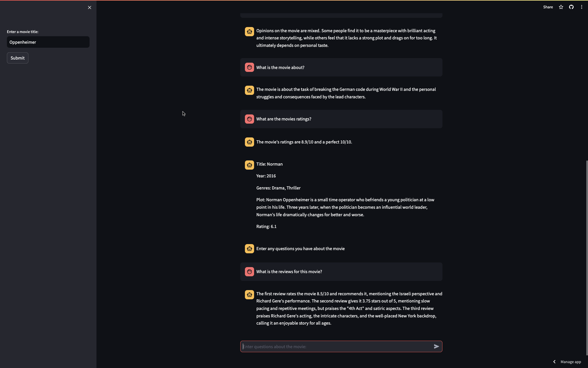Click the robot avatar beside the Norman movie details
This screenshot has height=368, width=588.
249,164
